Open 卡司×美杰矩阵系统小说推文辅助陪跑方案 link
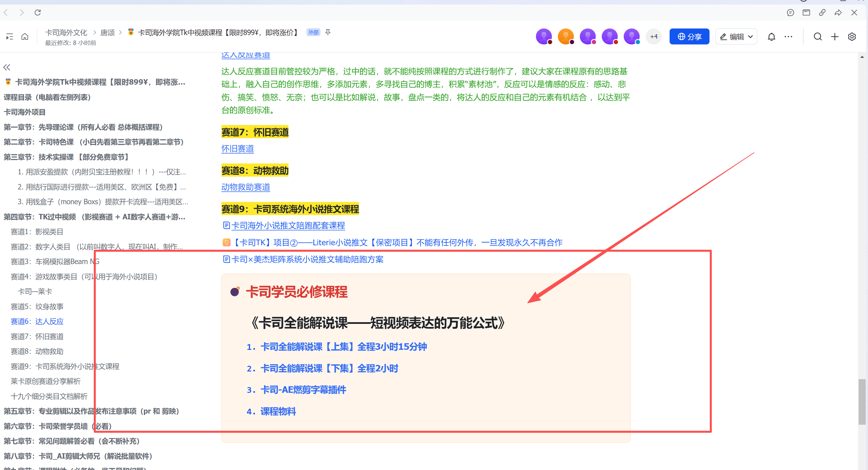The width and height of the screenshot is (868, 470). [x=303, y=259]
